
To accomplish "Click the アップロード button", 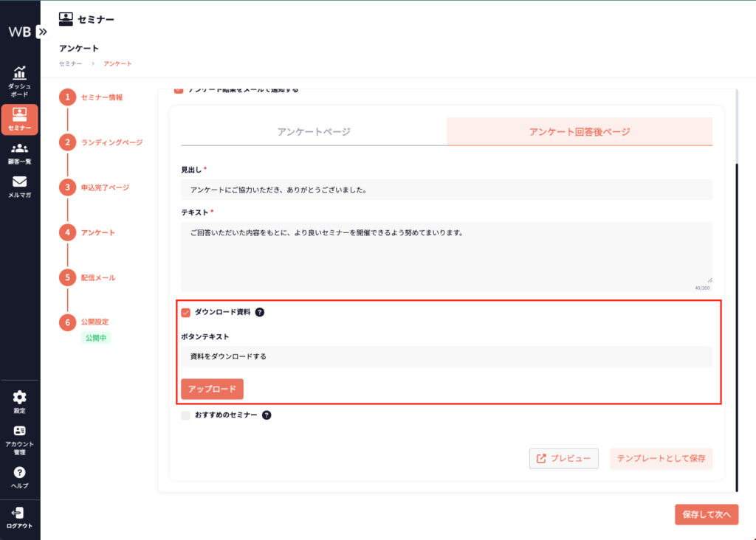I will click(212, 389).
